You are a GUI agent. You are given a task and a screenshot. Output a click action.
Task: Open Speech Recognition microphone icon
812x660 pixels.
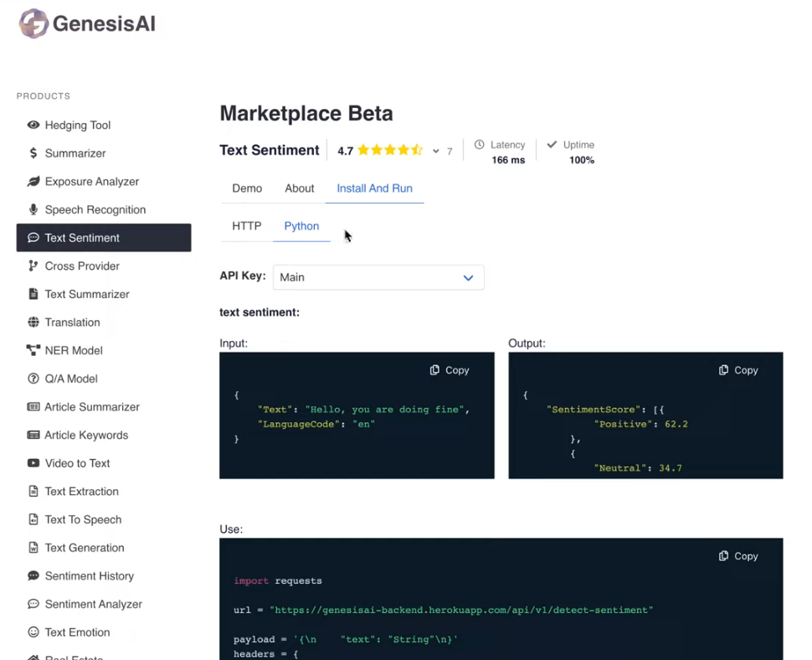33,209
